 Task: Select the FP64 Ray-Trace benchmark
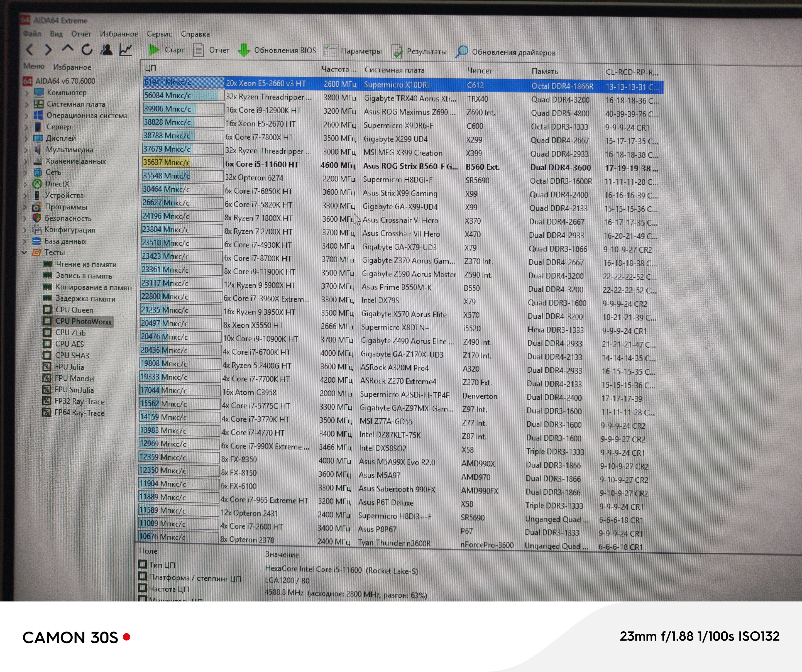pyautogui.click(x=73, y=413)
